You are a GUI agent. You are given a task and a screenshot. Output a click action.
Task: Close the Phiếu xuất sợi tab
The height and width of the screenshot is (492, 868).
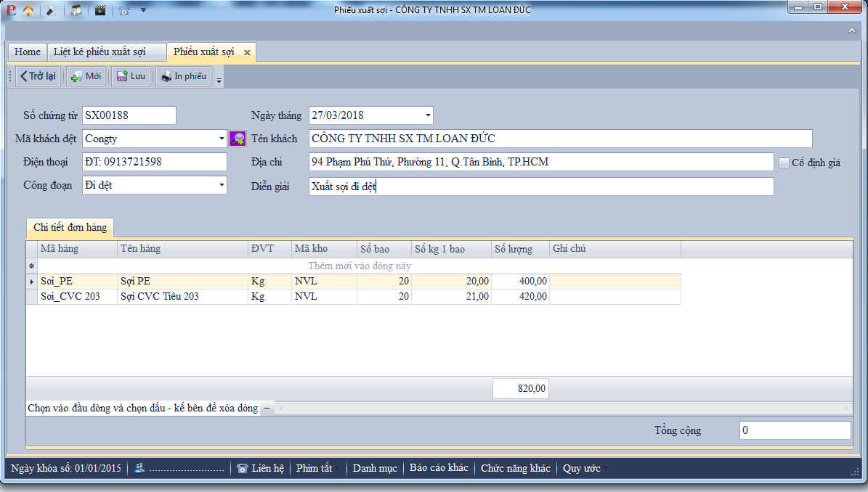[248, 52]
